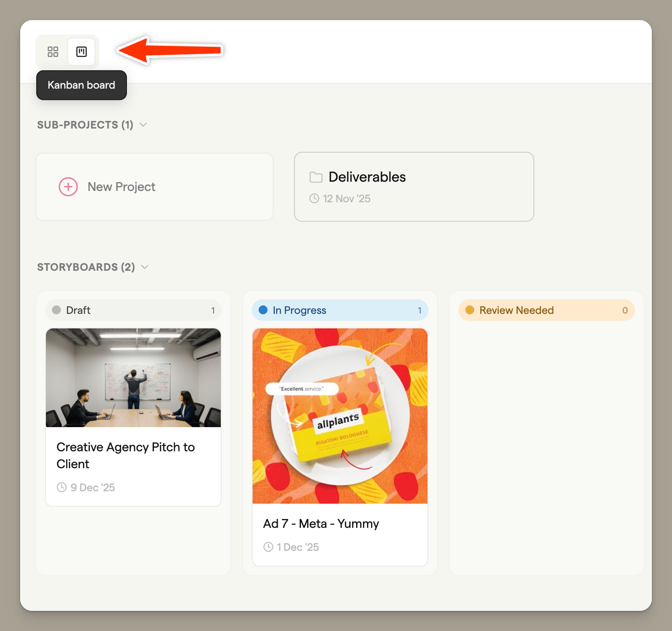The image size is (672, 631).
Task: Select the Kanban board view icon
Action: [81, 52]
